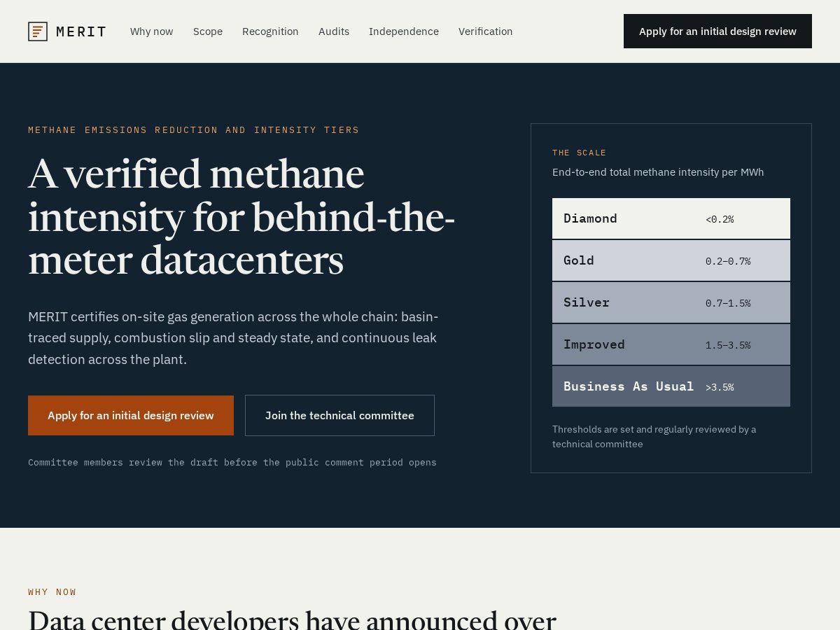Click the Data center developers have announced heading
Image resolution: width=840 pixels, height=630 pixels.
(x=292, y=619)
